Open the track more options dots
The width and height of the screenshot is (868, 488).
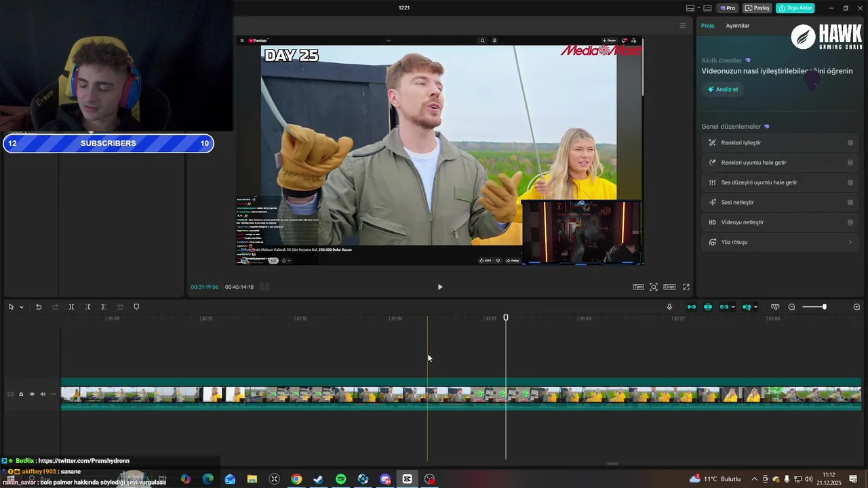click(54, 394)
